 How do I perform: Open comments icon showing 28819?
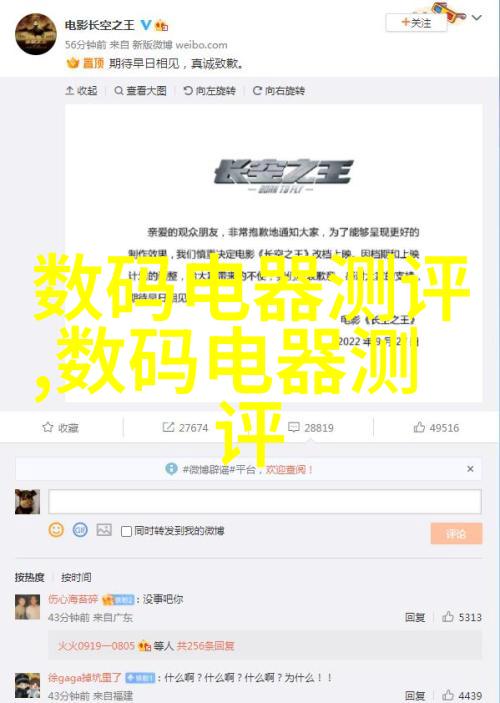(294, 427)
